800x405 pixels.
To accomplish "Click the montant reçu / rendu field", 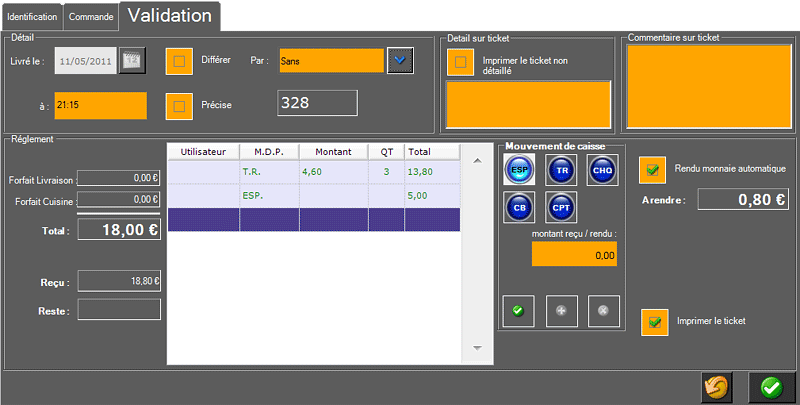I will (574, 254).
